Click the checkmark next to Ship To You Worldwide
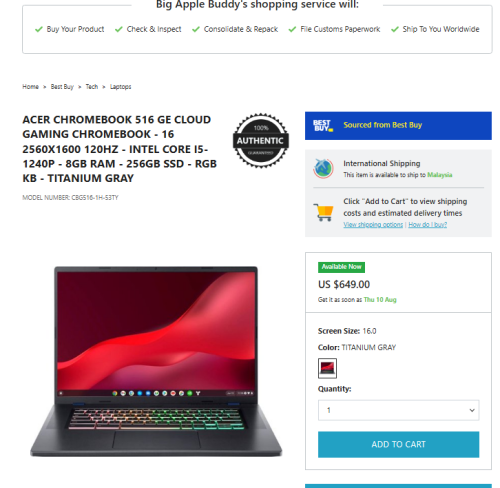 [395, 29]
